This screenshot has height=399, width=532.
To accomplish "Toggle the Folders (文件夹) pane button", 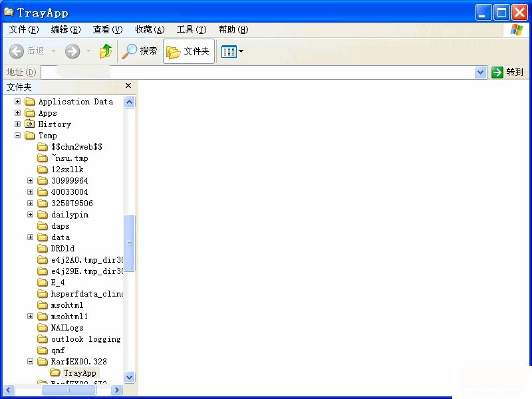I will 189,51.
